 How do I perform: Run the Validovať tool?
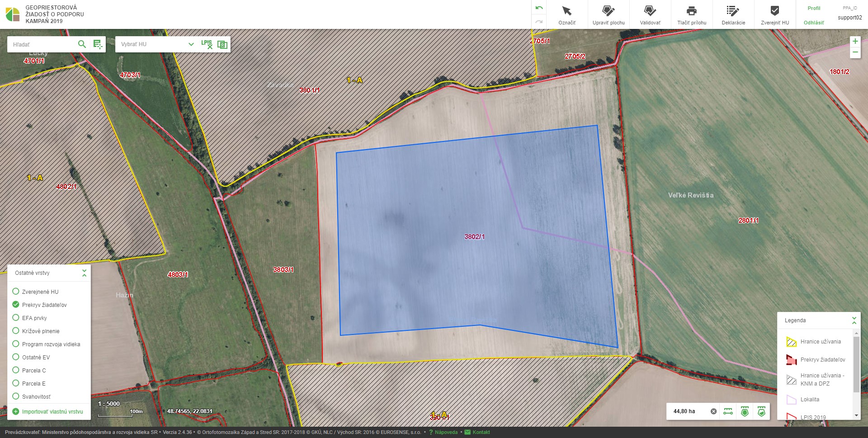point(650,15)
